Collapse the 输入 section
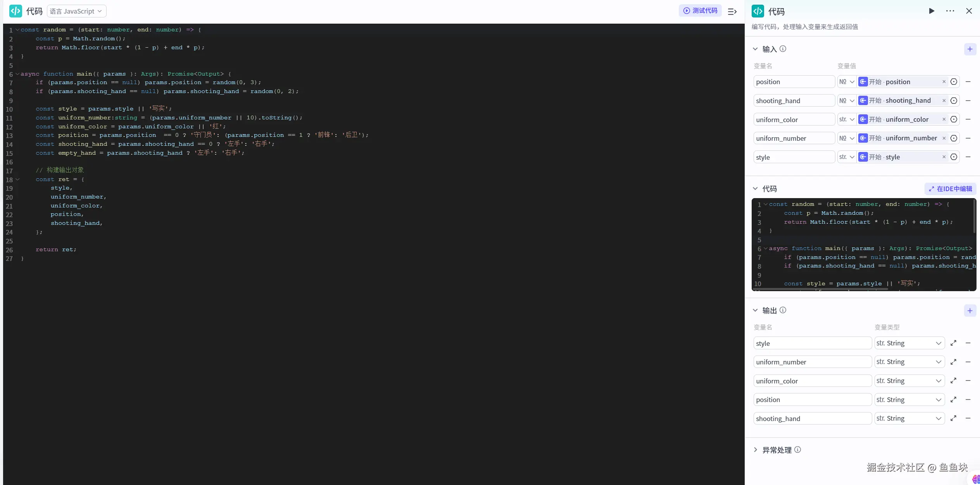The height and width of the screenshot is (485, 980). pos(755,49)
